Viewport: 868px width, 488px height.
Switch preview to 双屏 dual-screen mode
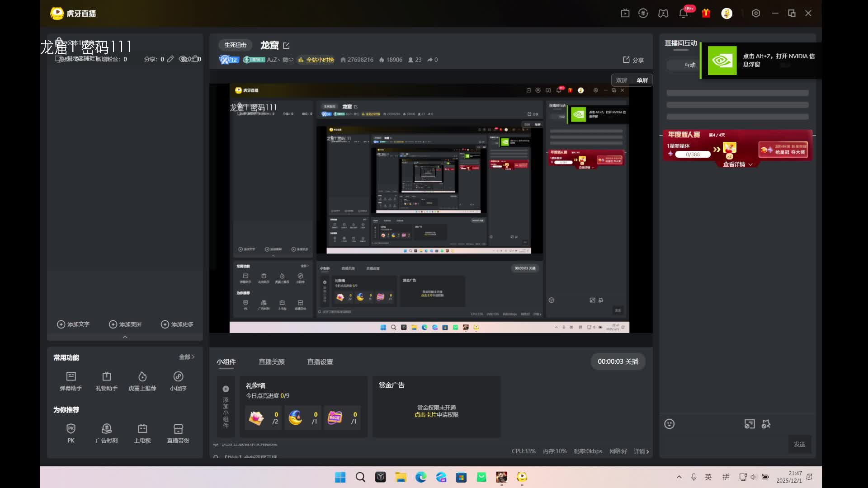click(x=622, y=80)
